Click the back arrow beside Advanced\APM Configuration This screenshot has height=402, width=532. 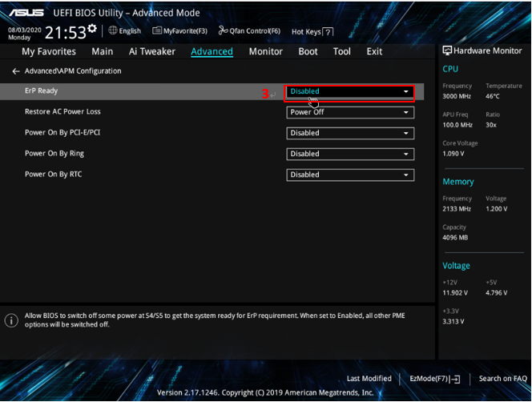[15, 71]
